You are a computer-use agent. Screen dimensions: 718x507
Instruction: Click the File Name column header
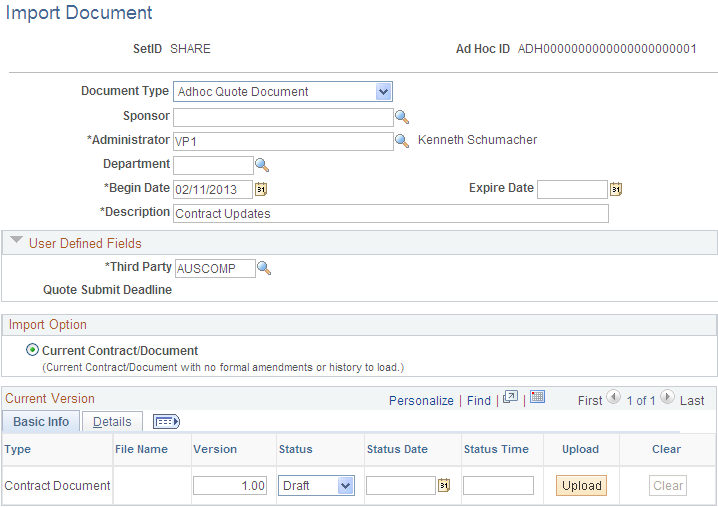(x=141, y=449)
